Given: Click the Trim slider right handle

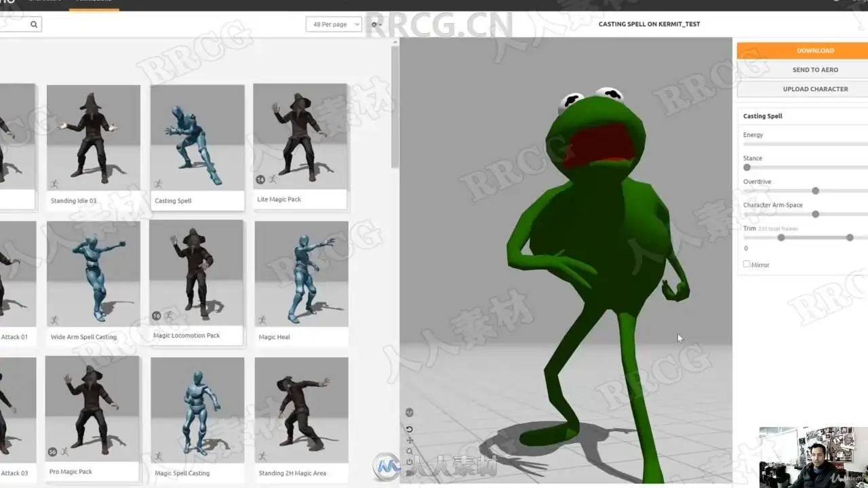Looking at the screenshot, I should (x=850, y=238).
